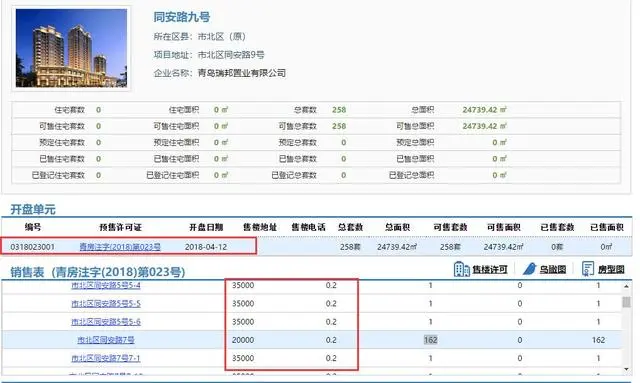Open address link 市北区同安路7号
Viewport: 640px width, 383px height.
click(106, 340)
